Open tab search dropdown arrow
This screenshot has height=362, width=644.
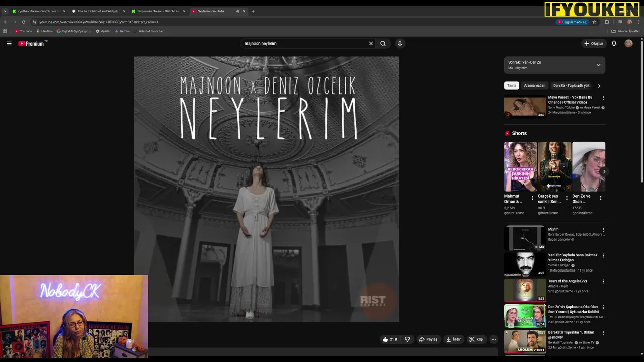click(x=5, y=11)
